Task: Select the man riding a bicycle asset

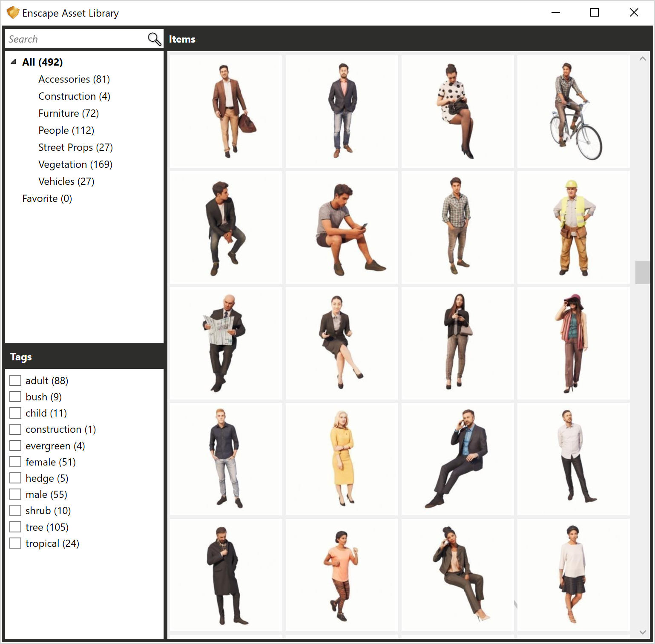Action: 573,110
